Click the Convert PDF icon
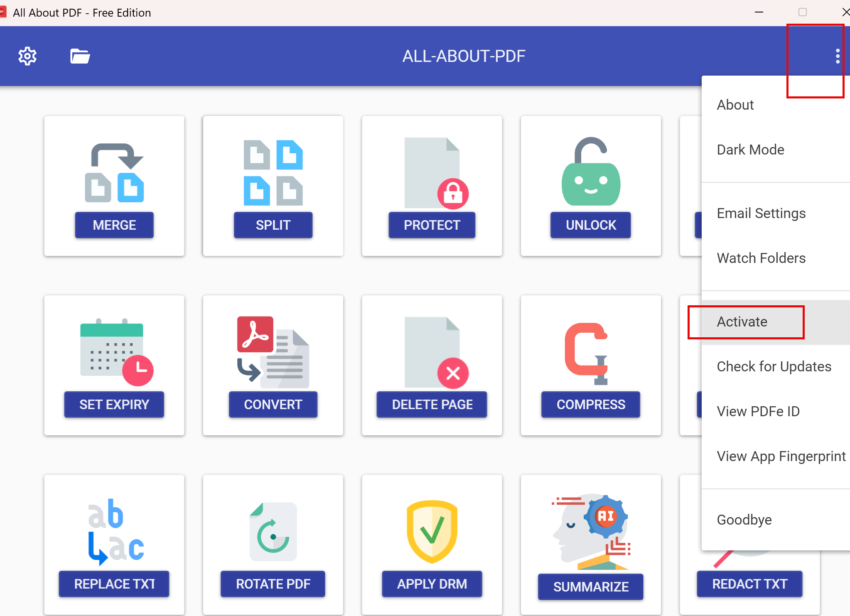This screenshot has height=616, width=850. (273, 352)
